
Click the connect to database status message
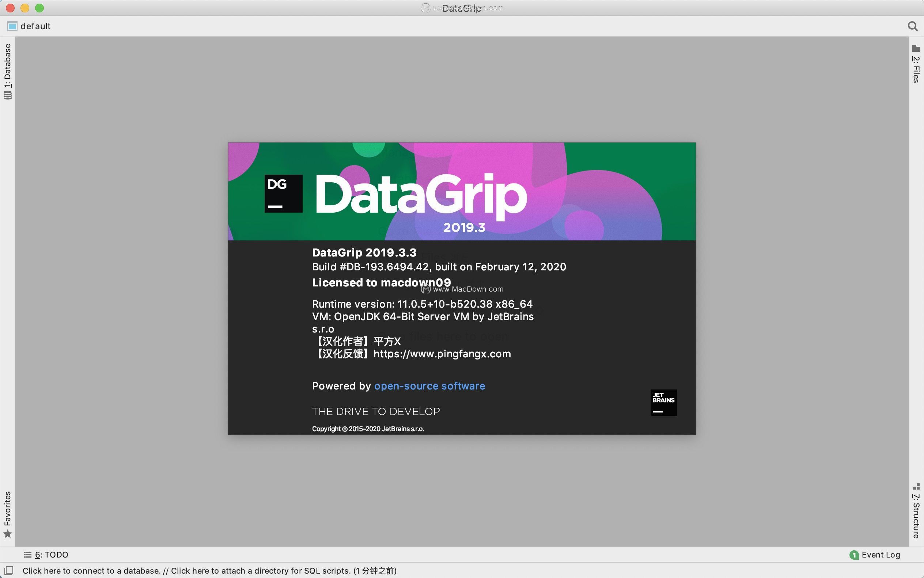tap(209, 571)
